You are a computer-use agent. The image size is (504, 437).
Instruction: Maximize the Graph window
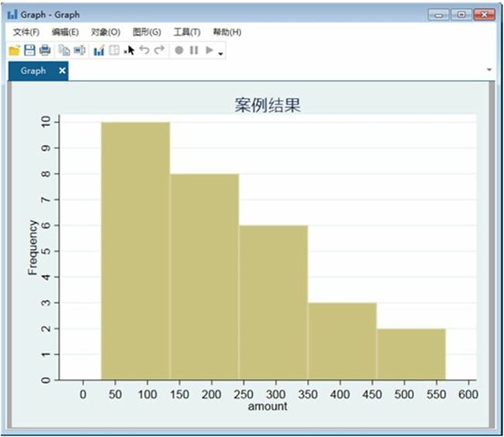pos(461,15)
